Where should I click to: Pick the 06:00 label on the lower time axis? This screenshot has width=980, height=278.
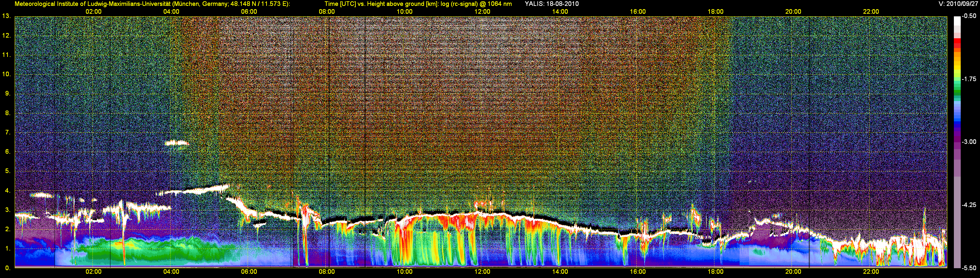pyautogui.click(x=249, y=272)
